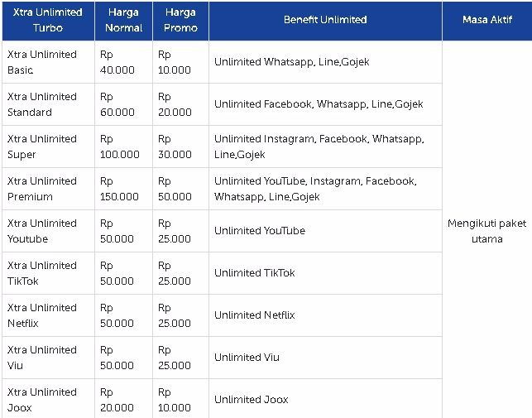Click the Xtra Unlimited Turbo column header
This screenshot has width=532, height=418.
click(x=48, y=21)
